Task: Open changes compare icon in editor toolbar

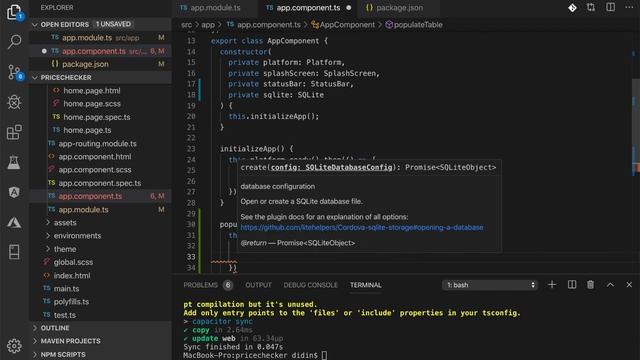Action: coord(591,8)
